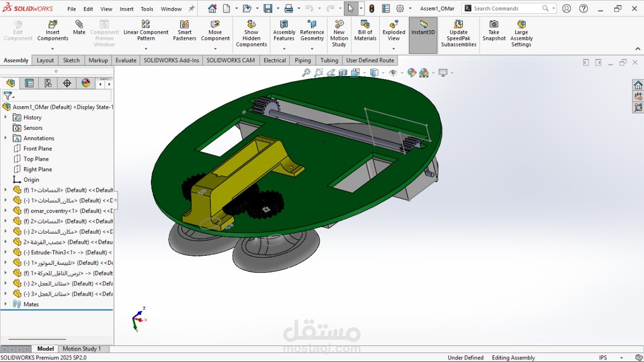Click the Edit Appearance icon
This screenshot has height=362, width=644.
click(412, 73)
